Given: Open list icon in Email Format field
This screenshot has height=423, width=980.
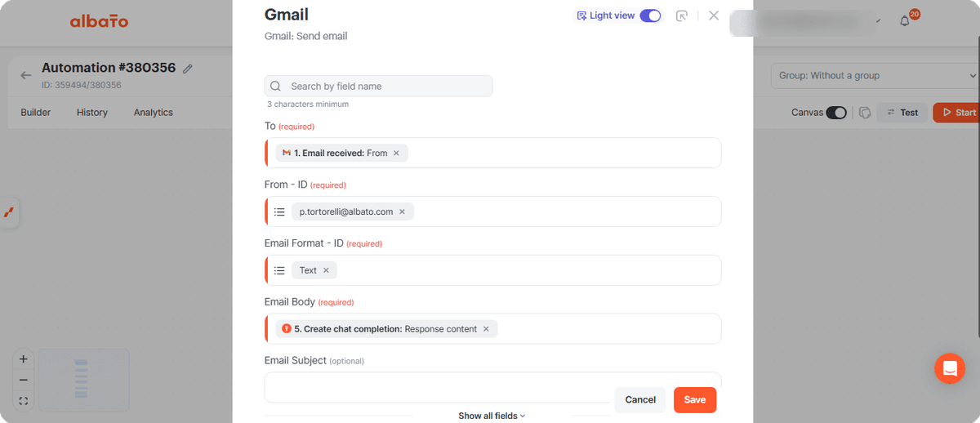Looking at the screenshot, I should tap(279, 270).
